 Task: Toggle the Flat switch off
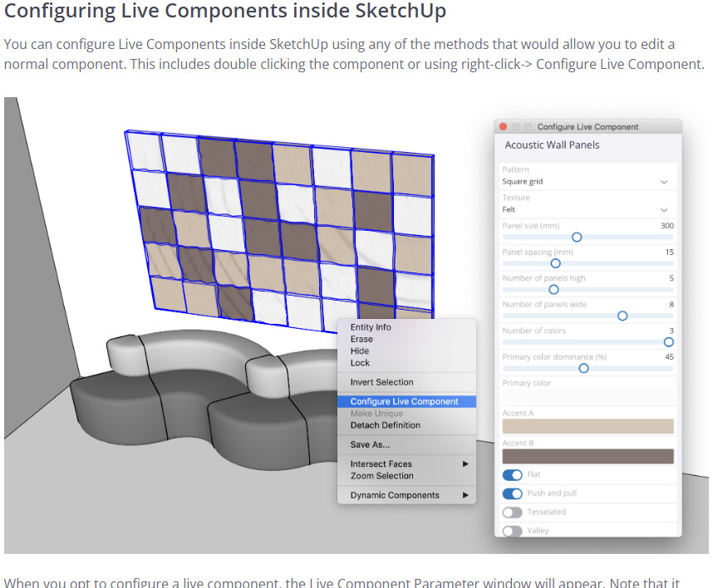[x=513, y=475]
